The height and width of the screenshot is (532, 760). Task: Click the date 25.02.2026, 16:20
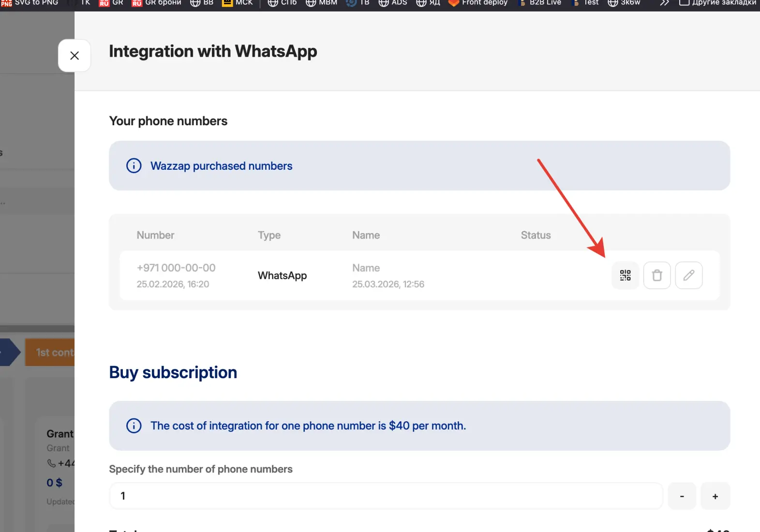pyautogui.click(x=173, y=284)
